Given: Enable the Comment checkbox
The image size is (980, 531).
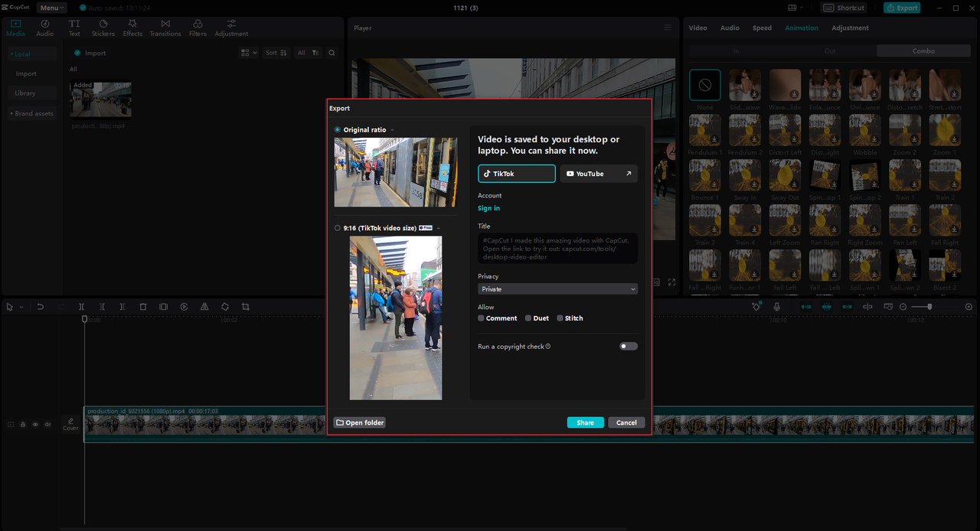Looking at the screenshot, I should point(481,318).
